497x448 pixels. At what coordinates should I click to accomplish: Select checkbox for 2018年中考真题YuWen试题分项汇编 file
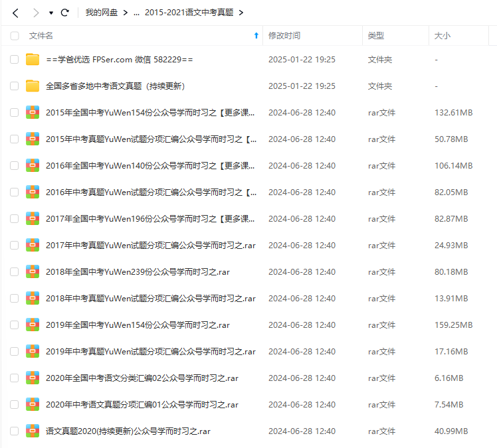tap(14, 299)
